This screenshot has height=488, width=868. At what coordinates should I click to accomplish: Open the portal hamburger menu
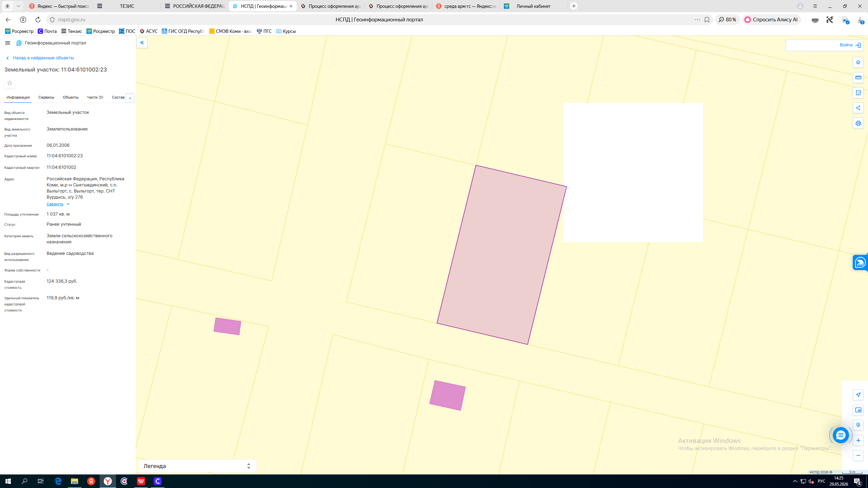7,43
